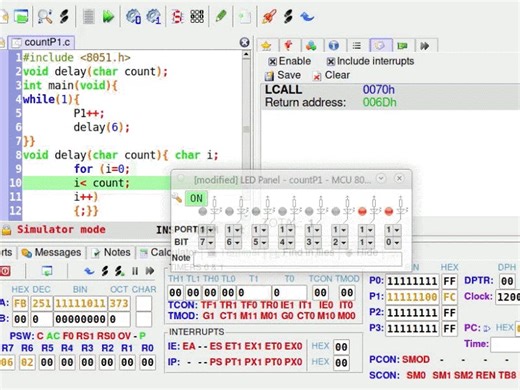
Task: Open the blue info globe tab in right panel
Action: point(333,45)
